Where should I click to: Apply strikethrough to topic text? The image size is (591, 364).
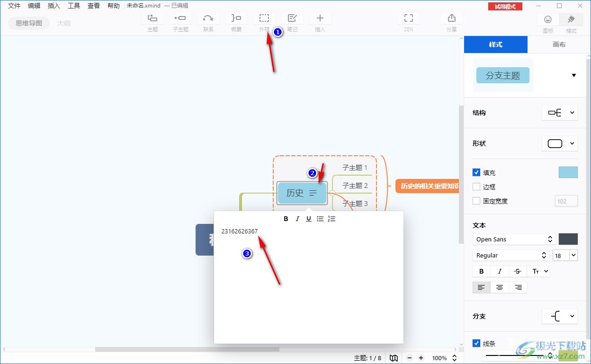[x=518, y=271]
